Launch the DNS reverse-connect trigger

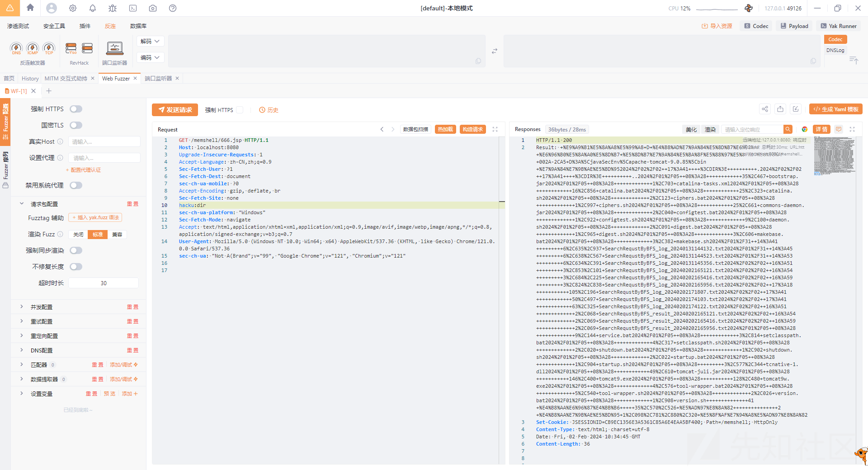tap(16, 48)
